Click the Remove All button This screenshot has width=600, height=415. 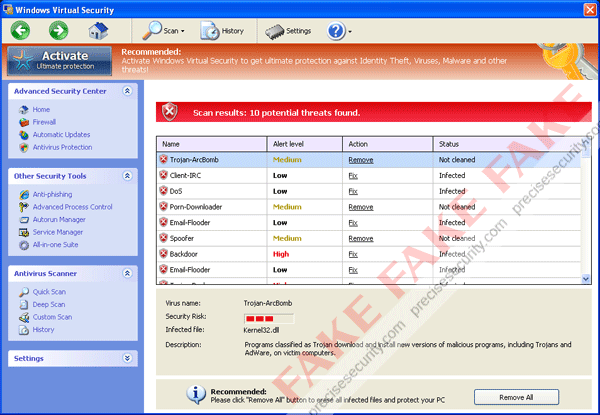(516, 397)
